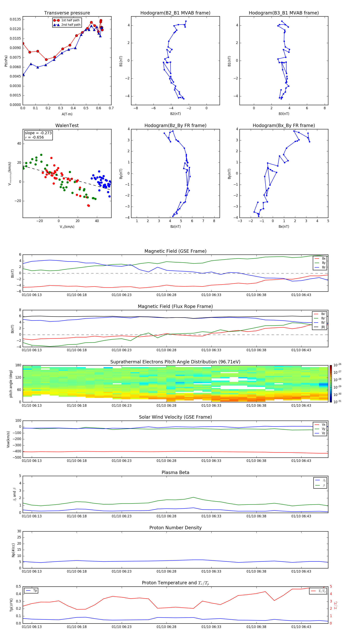Click '1st half path' legend entry

tap(66, 20)
